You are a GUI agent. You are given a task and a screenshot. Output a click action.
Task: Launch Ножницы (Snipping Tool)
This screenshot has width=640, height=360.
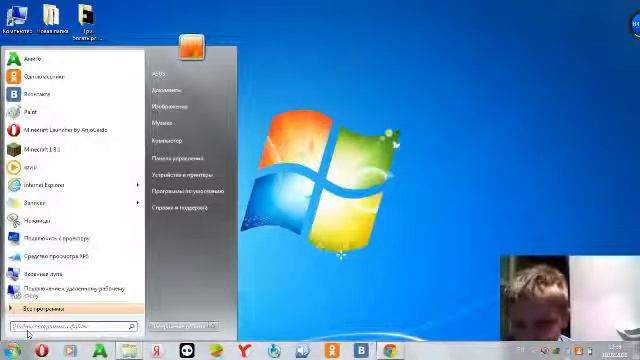tap(74, 221)
